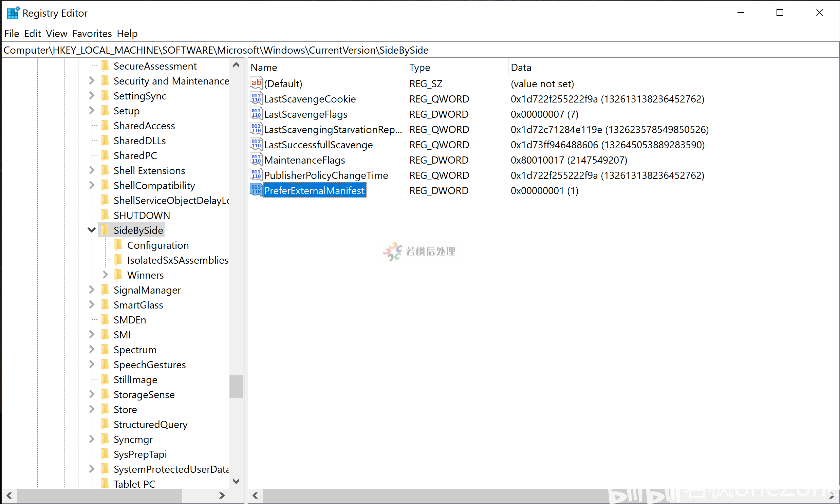Open the Favorites menu
840x504 pixels.
(x=92, y=33)
